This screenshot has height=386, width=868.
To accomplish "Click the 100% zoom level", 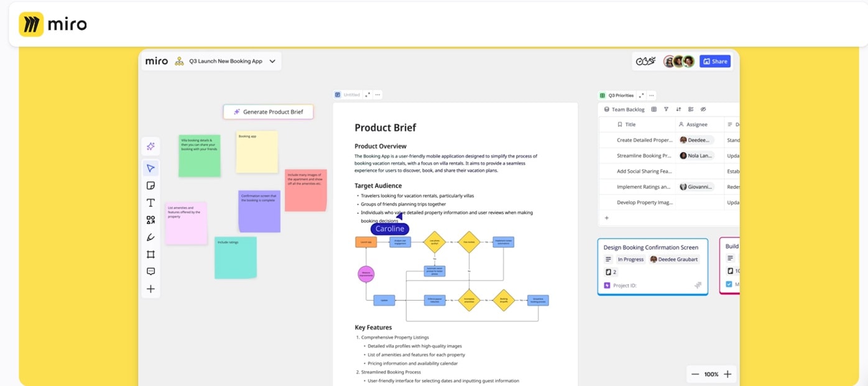I will [711, 374].
